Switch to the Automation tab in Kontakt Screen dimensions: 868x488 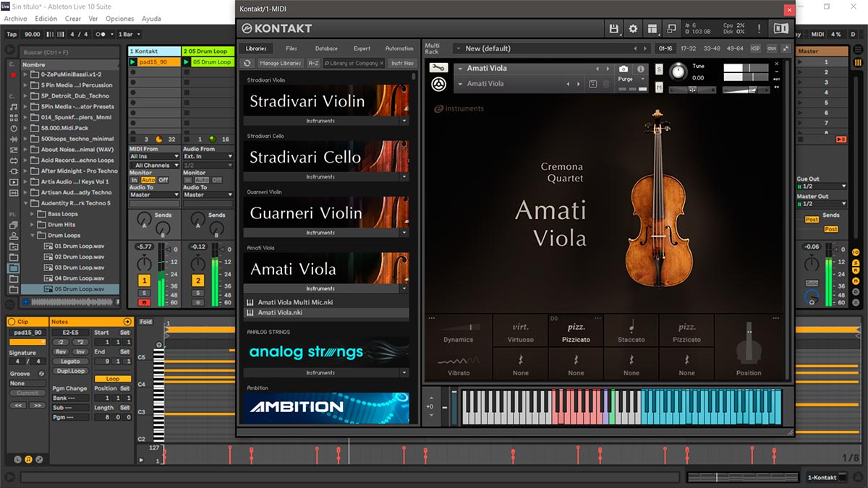pyautogui.click(x=399, y=48)
